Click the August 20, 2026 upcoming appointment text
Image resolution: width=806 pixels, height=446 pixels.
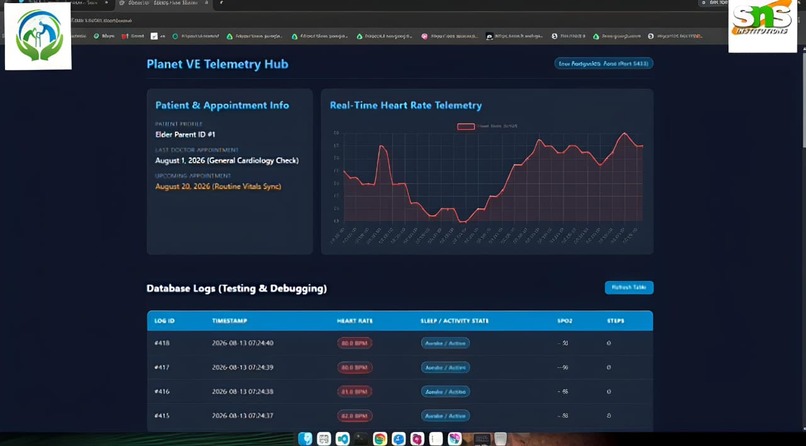(218, 187)
